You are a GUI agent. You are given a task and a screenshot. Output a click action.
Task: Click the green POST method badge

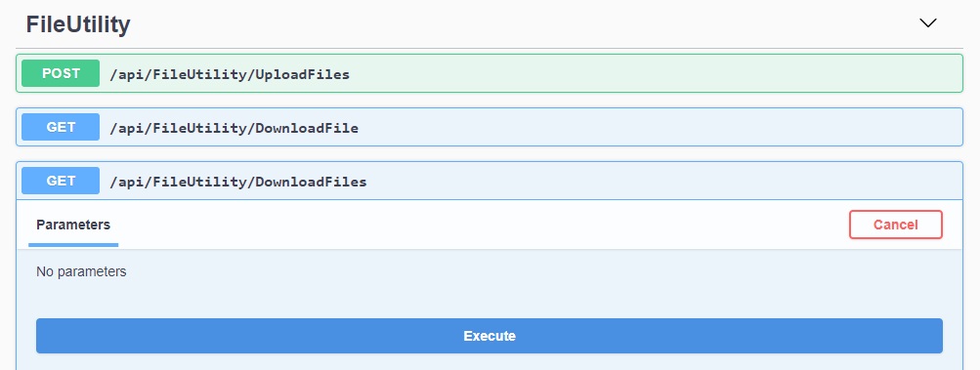pos(61,73)
